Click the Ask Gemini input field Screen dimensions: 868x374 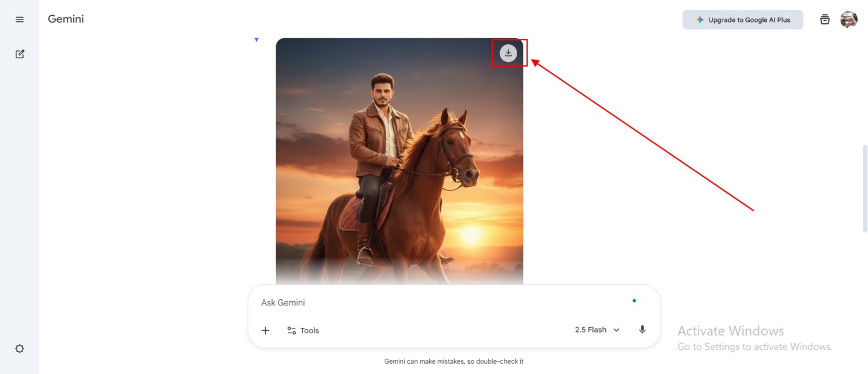[x=364, y=302]
